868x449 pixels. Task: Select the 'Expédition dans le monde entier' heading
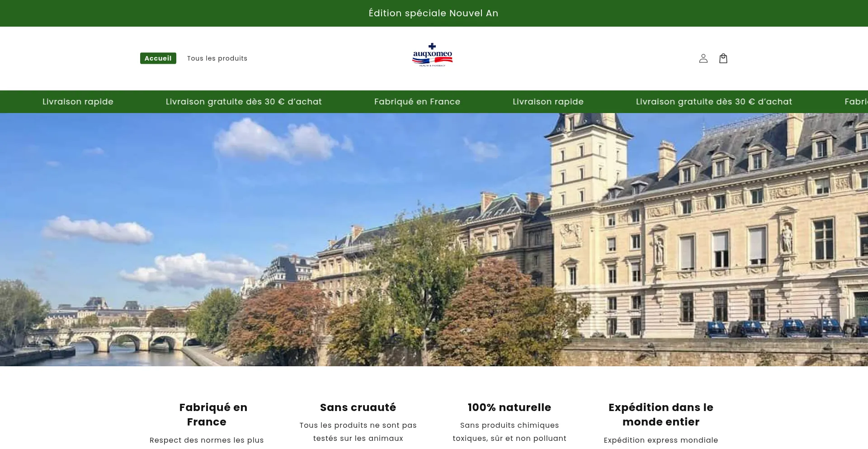click(x=661, y=415)
